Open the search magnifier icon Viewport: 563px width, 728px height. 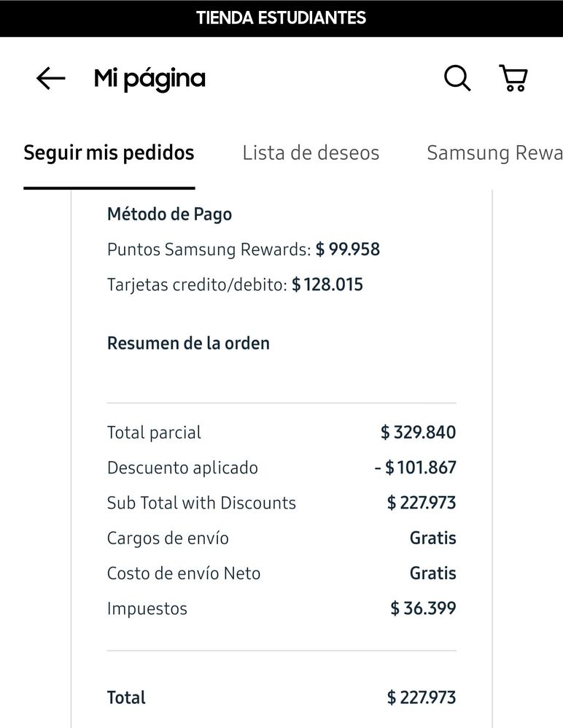(x=457, y=77)
